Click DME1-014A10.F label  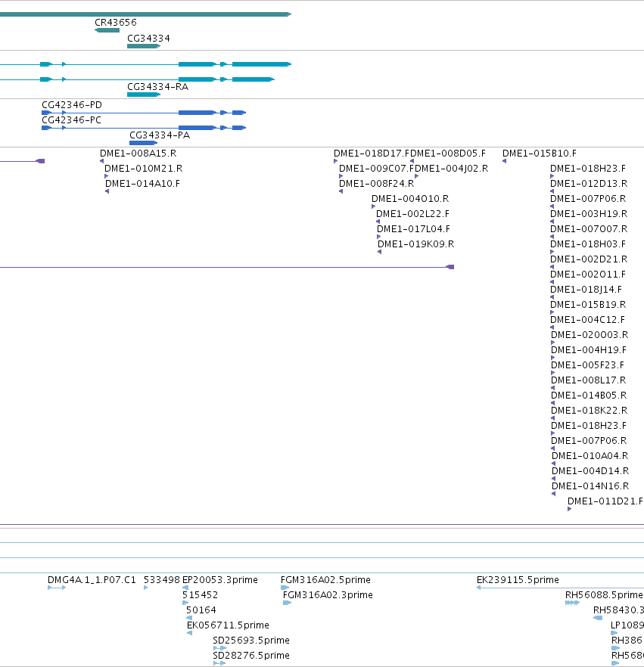pos(142,184)
